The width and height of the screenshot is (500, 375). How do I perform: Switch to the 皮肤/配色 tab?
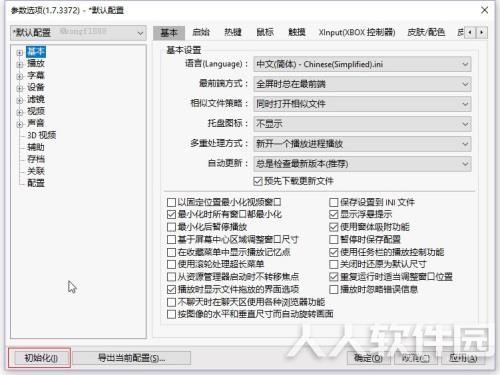click(x=426, y=32)
